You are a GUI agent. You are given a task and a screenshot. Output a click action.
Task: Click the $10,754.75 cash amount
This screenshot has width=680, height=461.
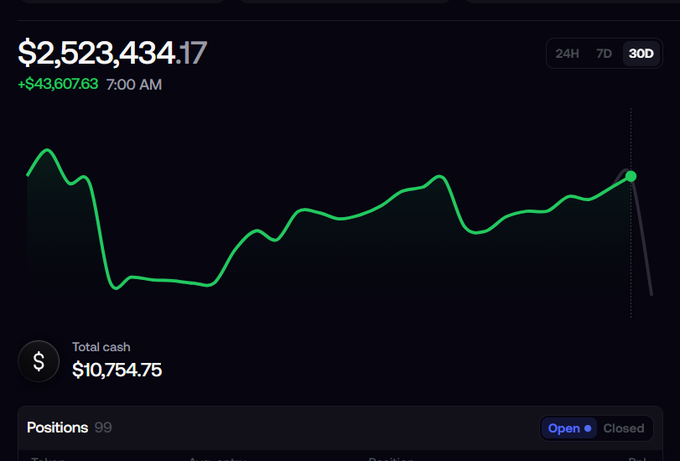coord(117,370)
